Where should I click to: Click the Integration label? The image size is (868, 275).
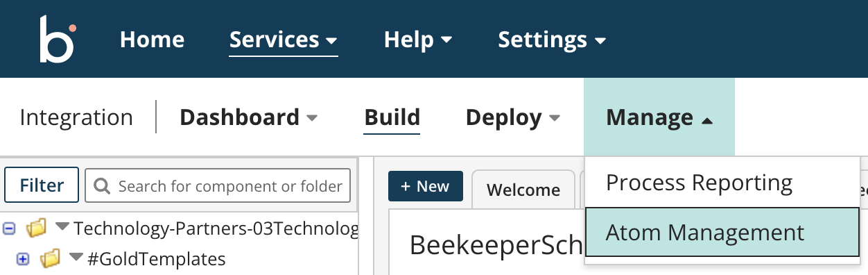point(76,117)
